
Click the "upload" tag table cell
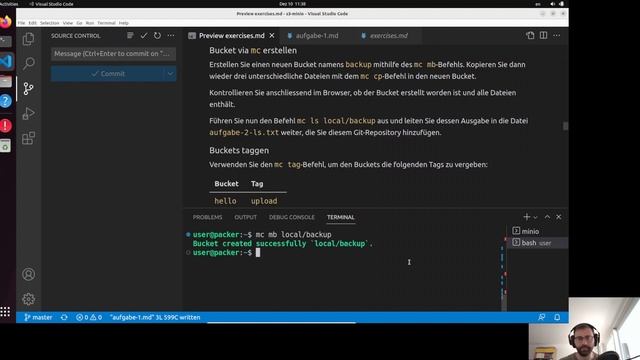pyautogui.click(x=264, y=201)
